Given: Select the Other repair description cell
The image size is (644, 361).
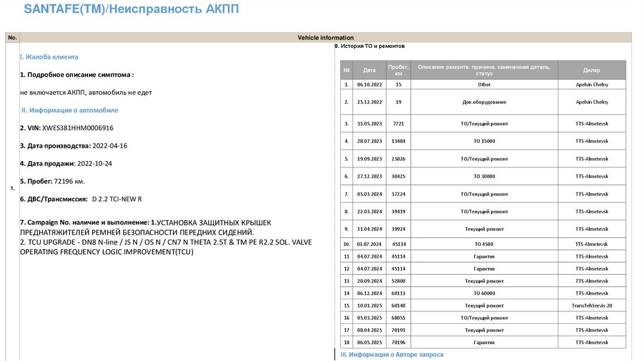Looking at the screenshot, I should [484, 85].
